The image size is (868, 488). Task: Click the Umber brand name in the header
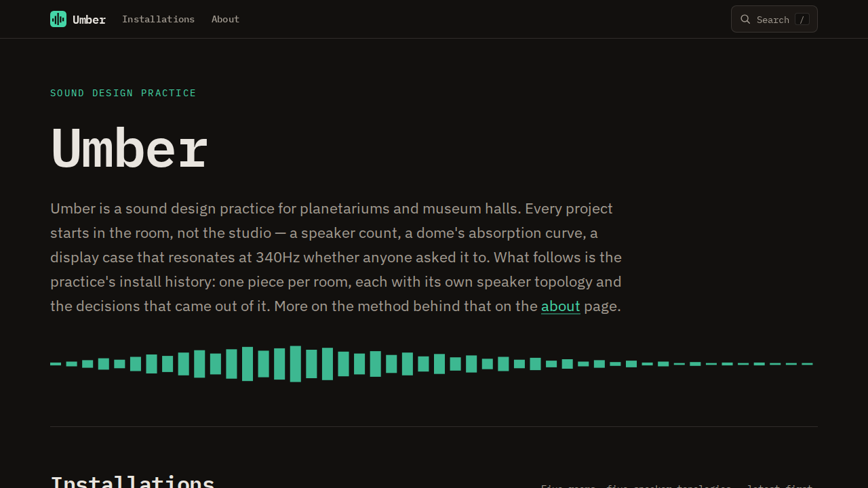[89, 20]
